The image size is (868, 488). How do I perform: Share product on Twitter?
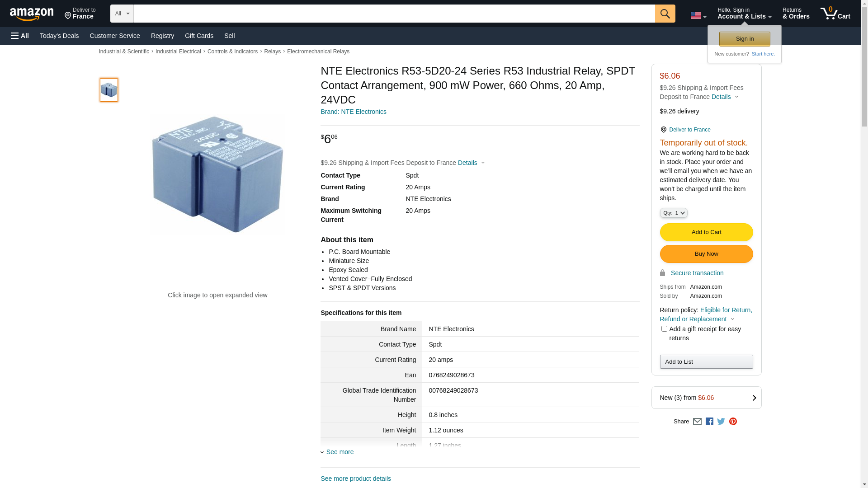721,422
